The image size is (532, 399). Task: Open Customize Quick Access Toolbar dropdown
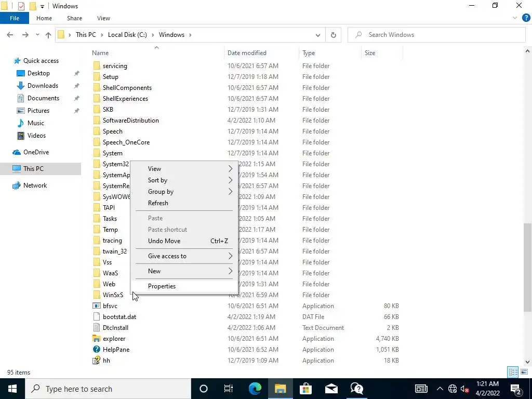pyautogui.click(x=43, y=6)
